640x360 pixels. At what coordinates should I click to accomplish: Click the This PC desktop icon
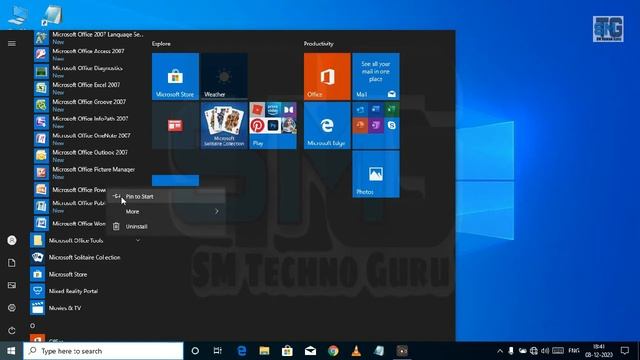click(18, 16)
